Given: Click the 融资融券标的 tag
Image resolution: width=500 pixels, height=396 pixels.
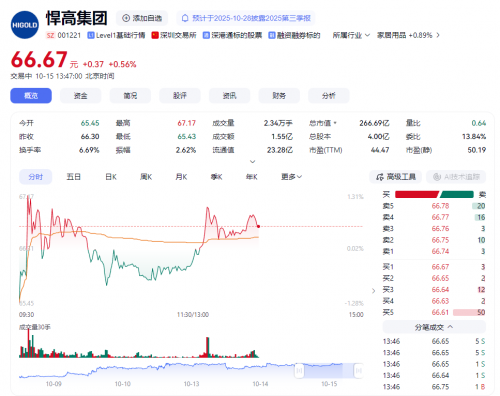Looking at the screenshot, I should [294, 35].
